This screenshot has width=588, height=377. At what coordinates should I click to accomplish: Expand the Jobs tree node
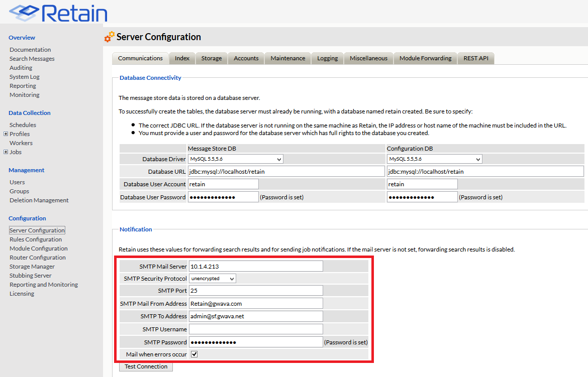6,152
